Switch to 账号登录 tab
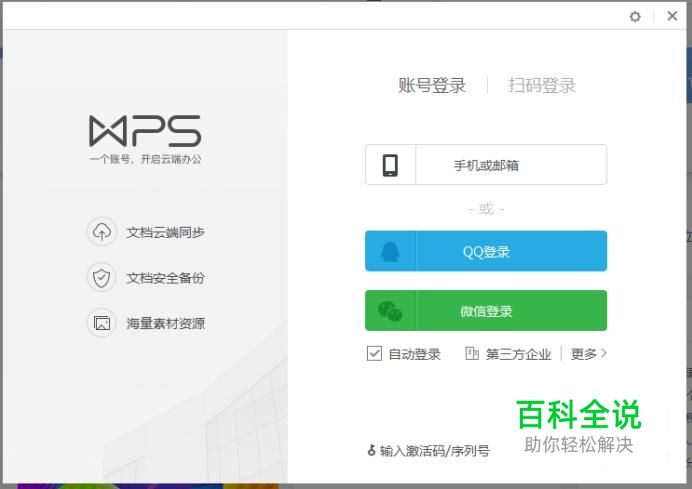692x489 pixels. tap(432, 85)
